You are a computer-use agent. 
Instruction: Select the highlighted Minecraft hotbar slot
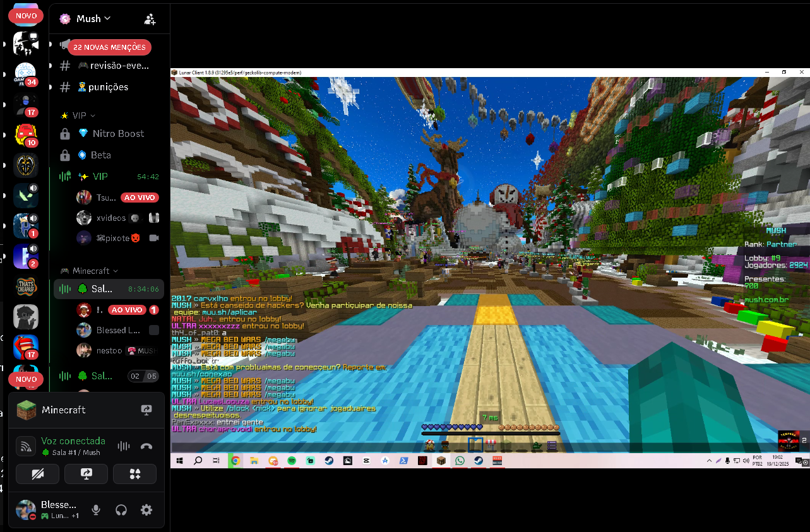point(475,445)
